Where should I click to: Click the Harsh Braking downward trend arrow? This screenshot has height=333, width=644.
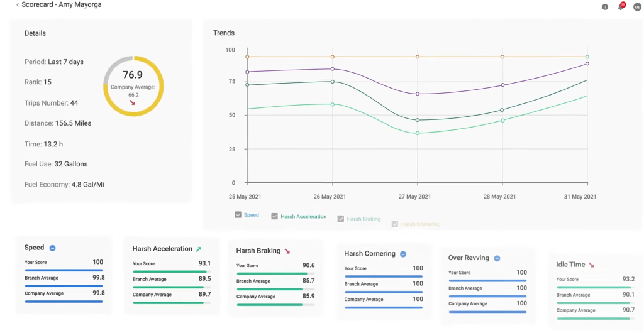(287, 251)
